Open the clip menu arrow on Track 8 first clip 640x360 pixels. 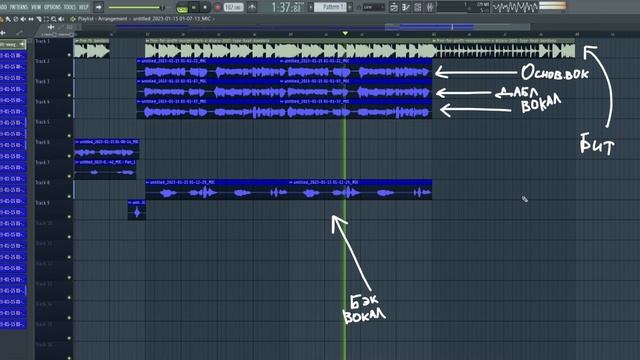[x=148, y=182]
